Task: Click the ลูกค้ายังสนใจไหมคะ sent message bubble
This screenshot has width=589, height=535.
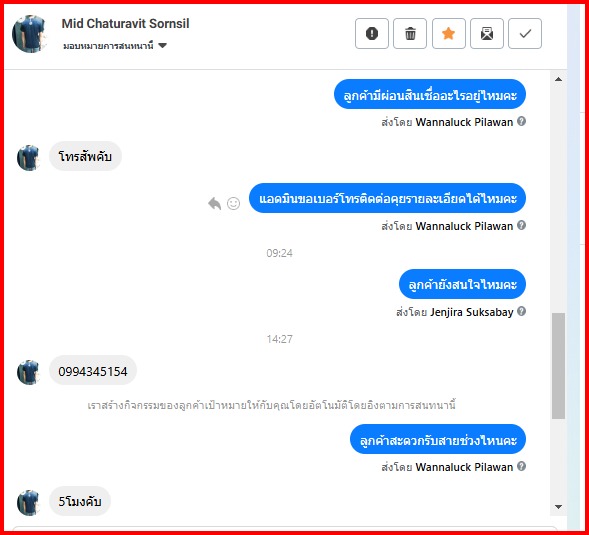Action: point(462,284)
